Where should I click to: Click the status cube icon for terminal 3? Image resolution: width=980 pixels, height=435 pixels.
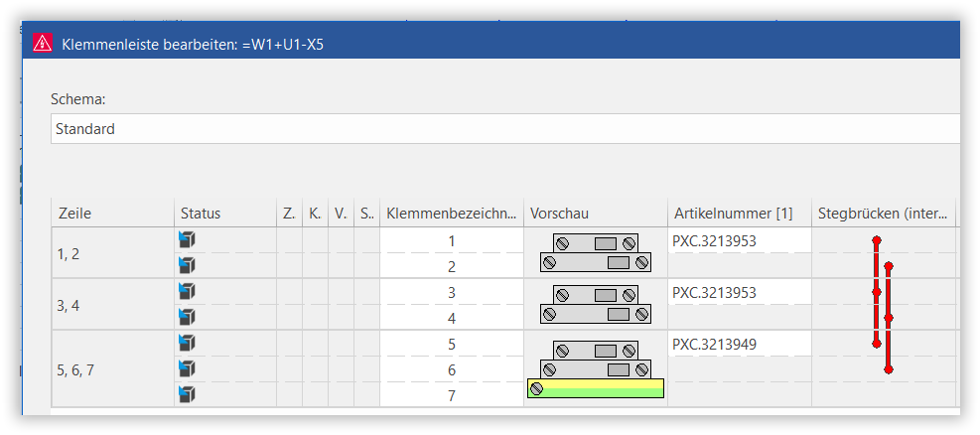[187, 291]
